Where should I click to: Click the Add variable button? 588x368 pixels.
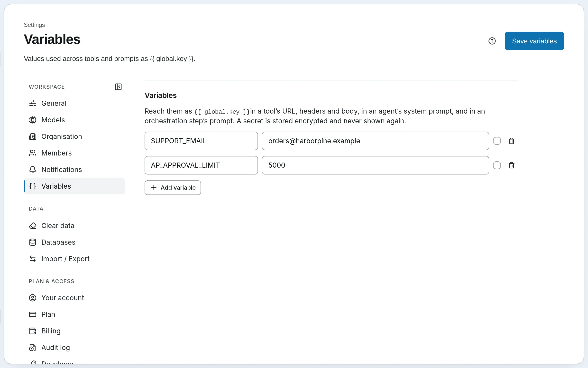pyautogui.click(x=173, y=188)
